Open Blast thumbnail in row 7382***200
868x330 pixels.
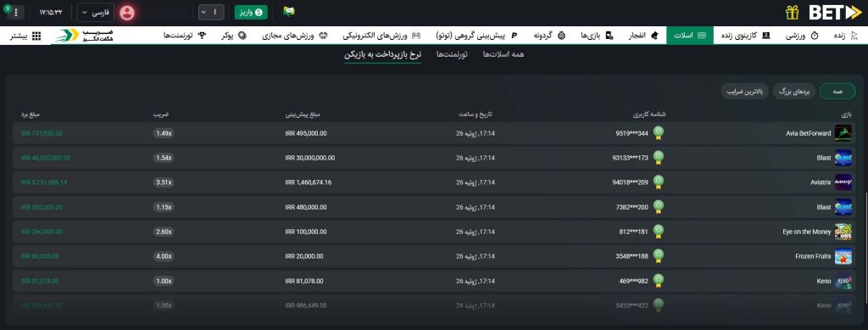coord(843,207)
